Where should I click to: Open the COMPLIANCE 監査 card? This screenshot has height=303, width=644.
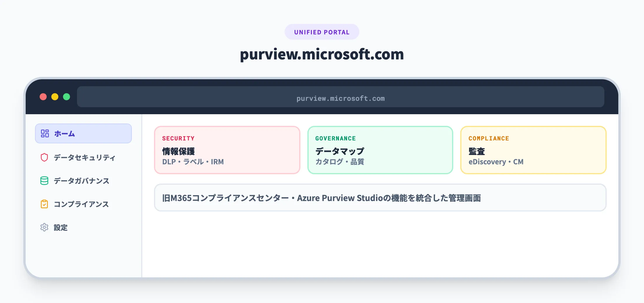point(533,150)
